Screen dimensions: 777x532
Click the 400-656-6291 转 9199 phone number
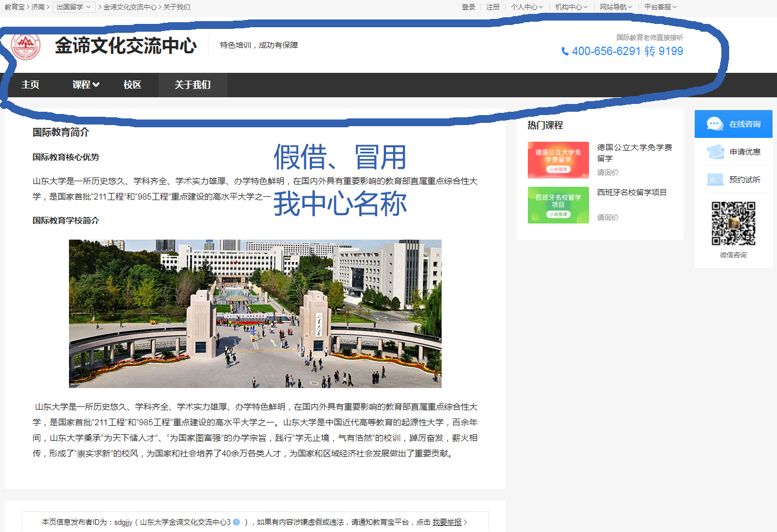(x=627, y=51)
